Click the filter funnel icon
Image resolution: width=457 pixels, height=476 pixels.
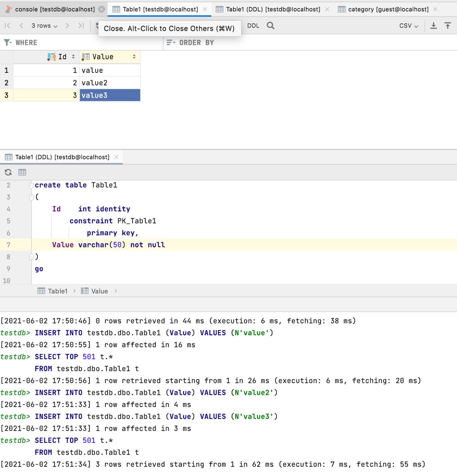(x=7, y=42)
